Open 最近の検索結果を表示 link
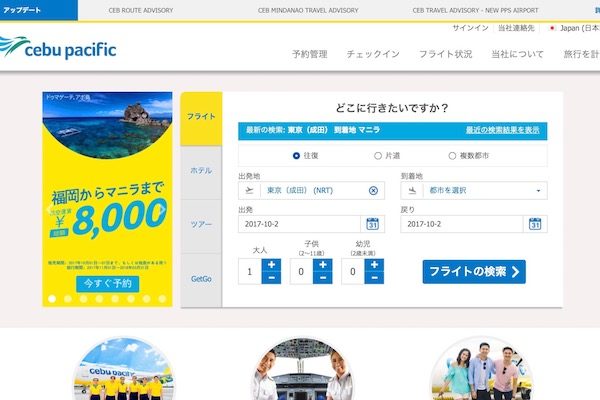Image resolution: width=600 pixels, height=400 pixels. tap(502, 130)
